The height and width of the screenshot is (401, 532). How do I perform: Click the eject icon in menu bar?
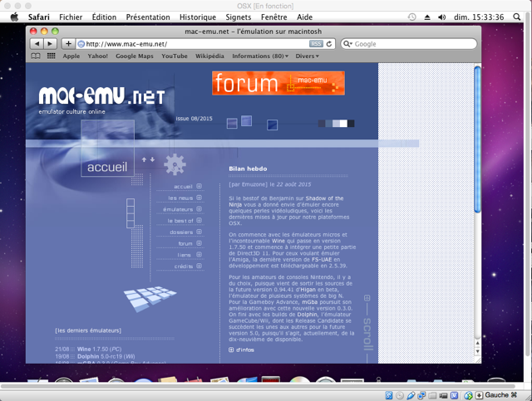[427, 17]
